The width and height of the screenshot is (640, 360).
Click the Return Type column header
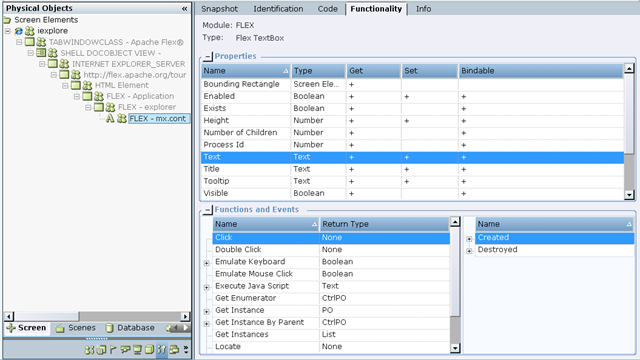point(384,224)
